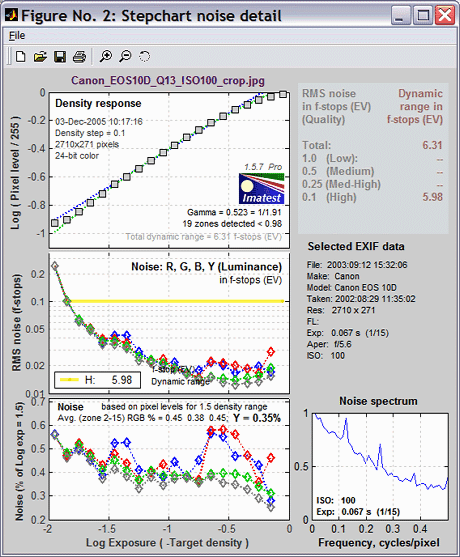The height and width of the screenshot is (557, 460).
Task: Click 'ISO: 100' inside noise spectrum plot
Action: 336,501
